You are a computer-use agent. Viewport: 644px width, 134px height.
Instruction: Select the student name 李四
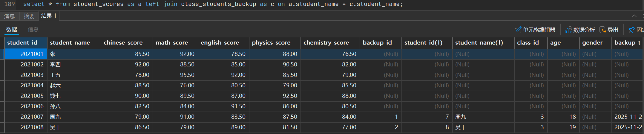click(74, 65)
